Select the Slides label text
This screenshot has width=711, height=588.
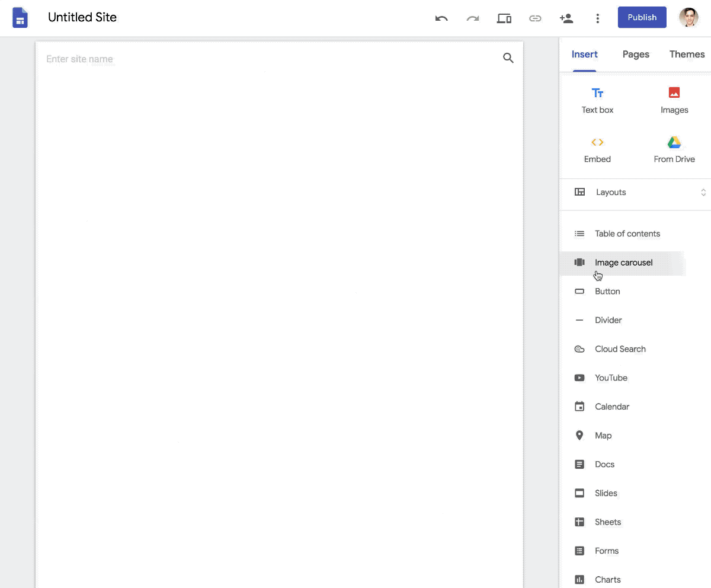pyautogui.click(x=606, y=493)
